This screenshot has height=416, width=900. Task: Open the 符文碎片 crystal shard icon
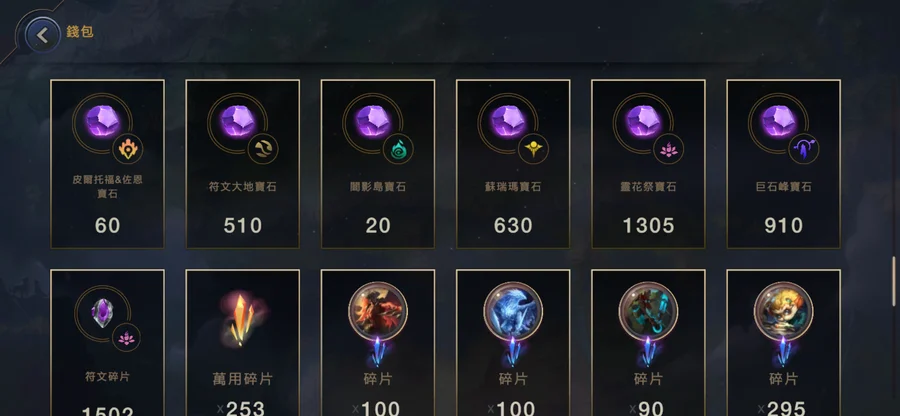[x=102, y=313]
